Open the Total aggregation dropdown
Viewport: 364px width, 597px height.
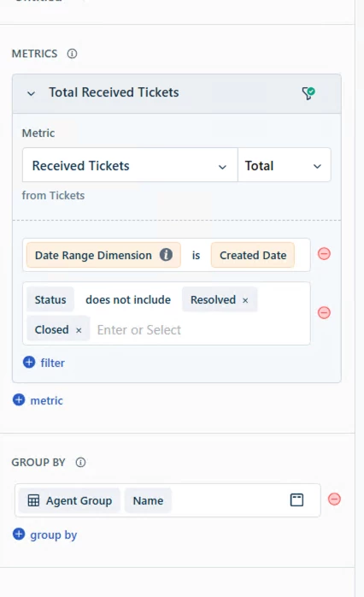point(285,166)
